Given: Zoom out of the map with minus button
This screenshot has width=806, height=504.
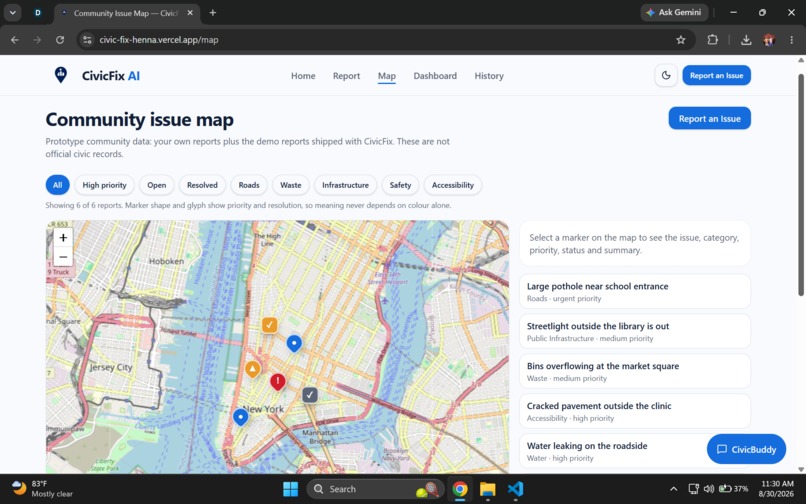Looking at the screenshot, I should pyautogui.click(x=63, y=256).
